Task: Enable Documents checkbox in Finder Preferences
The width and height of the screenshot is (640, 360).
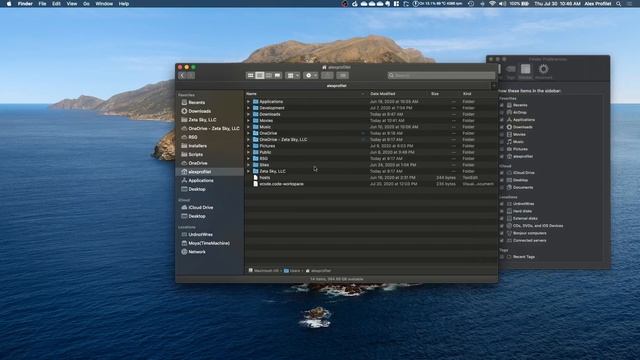Action: tap(502, 187)
